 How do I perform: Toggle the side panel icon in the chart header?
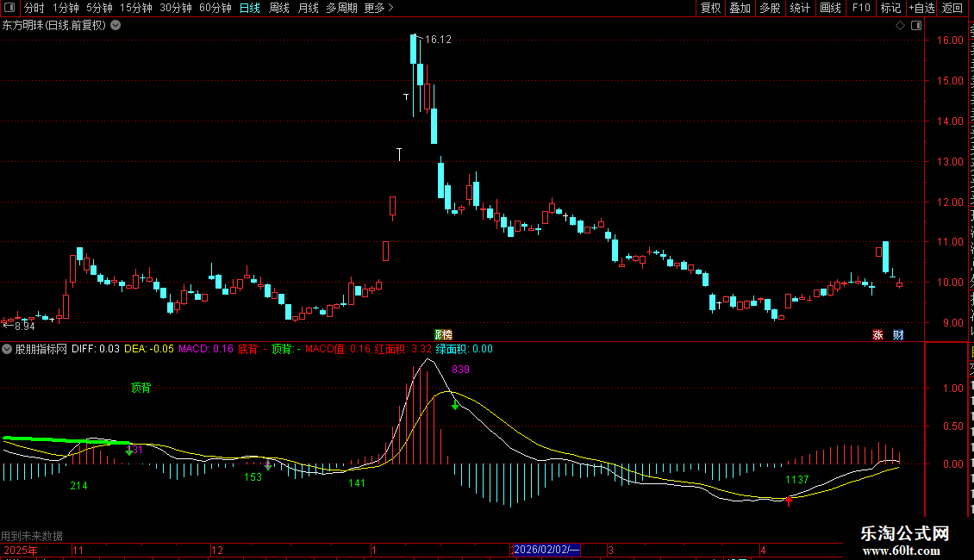point(916,26)
